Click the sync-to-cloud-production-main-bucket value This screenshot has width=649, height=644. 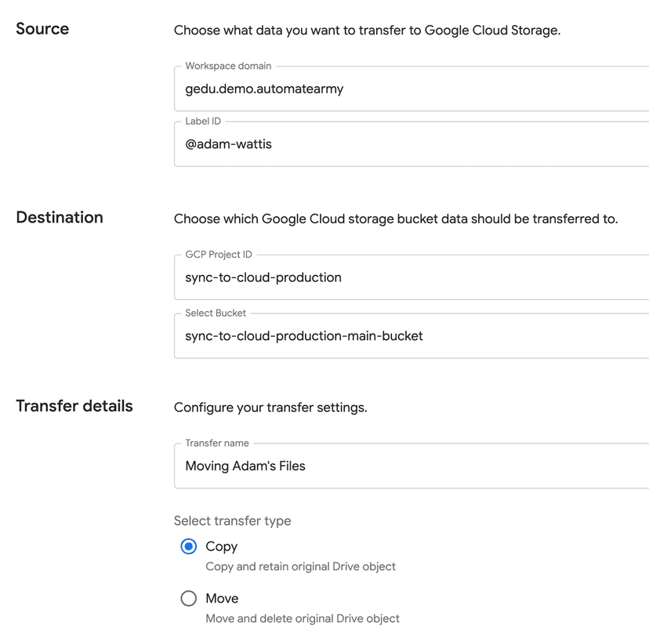click(303, 335)
